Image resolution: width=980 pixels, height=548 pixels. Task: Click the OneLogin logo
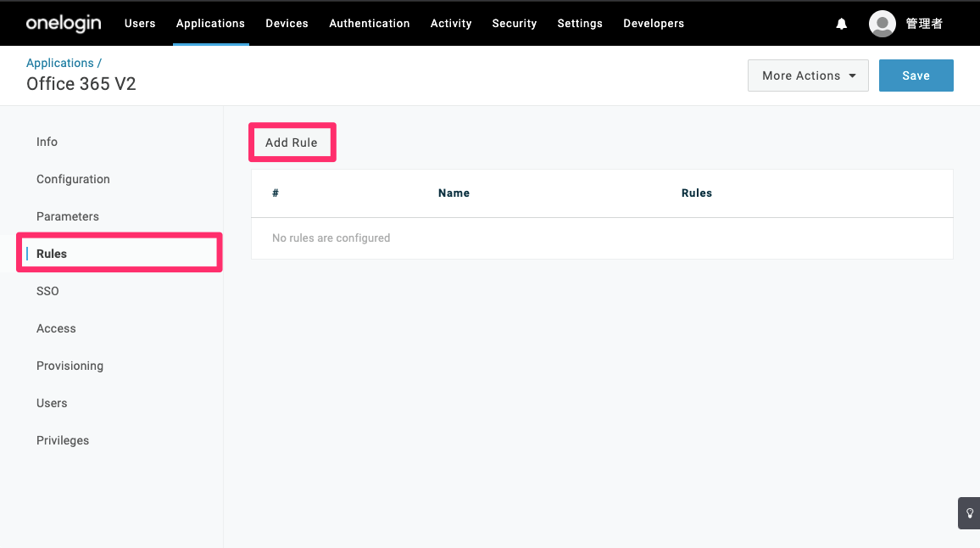[x=63, y=23]
